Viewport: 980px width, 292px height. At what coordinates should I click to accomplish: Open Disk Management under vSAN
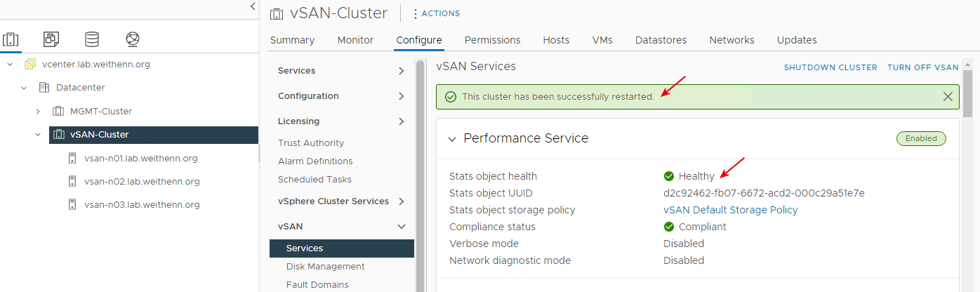326,267
